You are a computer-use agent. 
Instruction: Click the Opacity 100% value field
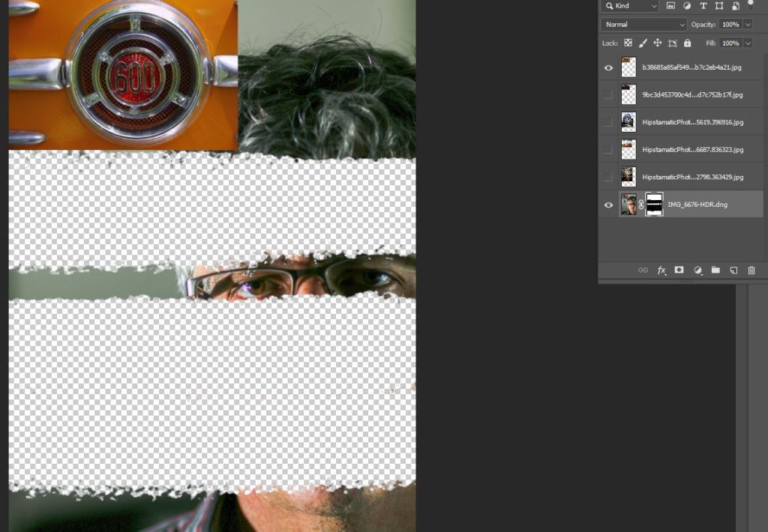[730, 25]
